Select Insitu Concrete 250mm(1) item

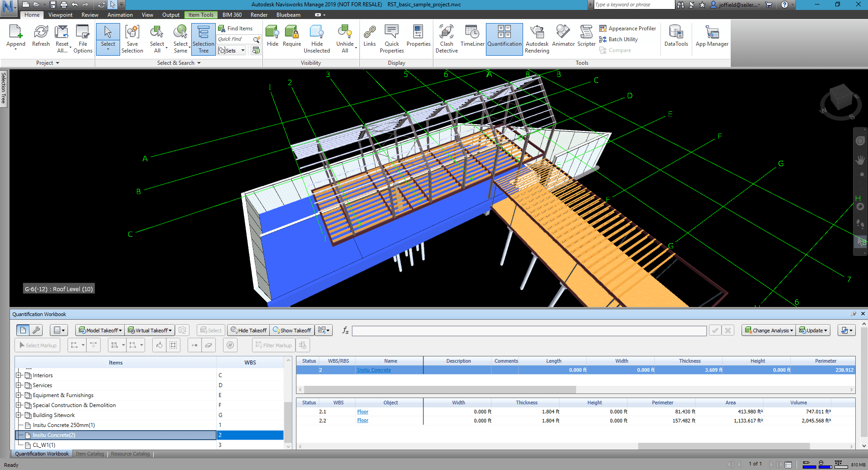(63, 425)
